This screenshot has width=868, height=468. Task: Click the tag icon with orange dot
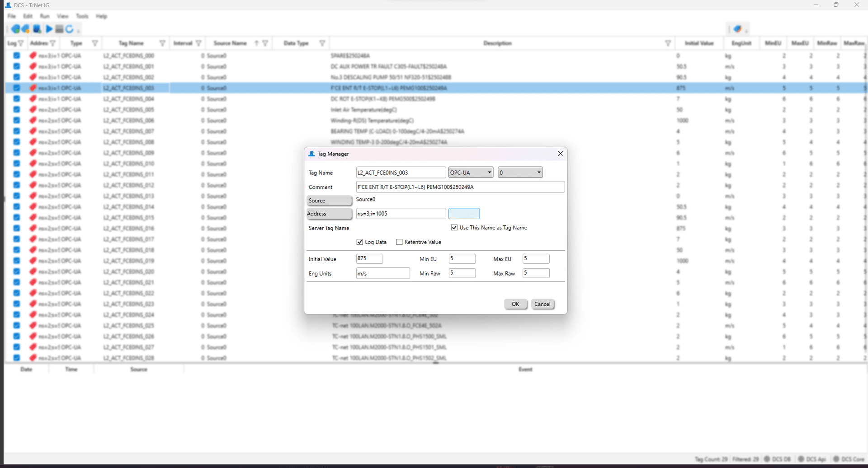coord(26,29)
